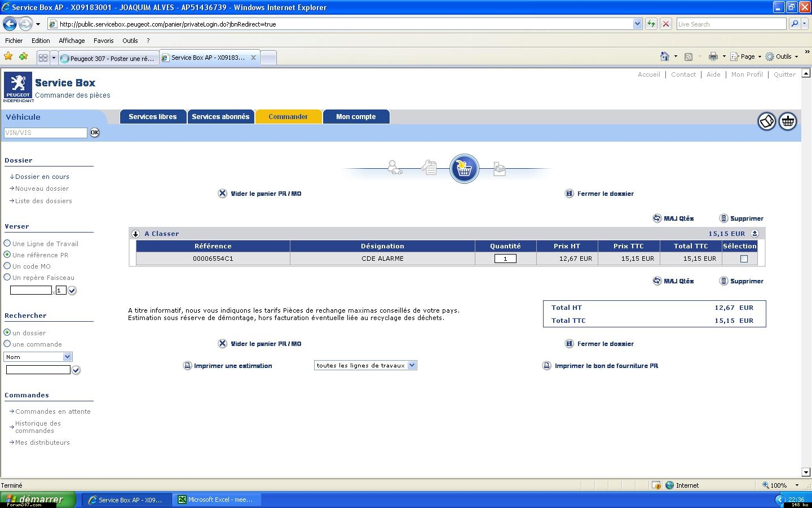Click the refresh icon beside the upper MAJ Qtés
Image resolution: width=812 pixels, height=508 pixels.
(x=657, y=218)
